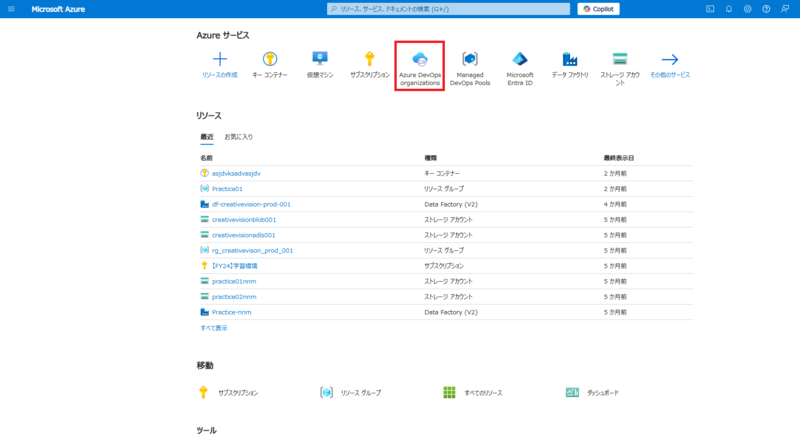Click the Cloud Shell icon
This screenshot has height=440, width=800.
click(710, 9)
